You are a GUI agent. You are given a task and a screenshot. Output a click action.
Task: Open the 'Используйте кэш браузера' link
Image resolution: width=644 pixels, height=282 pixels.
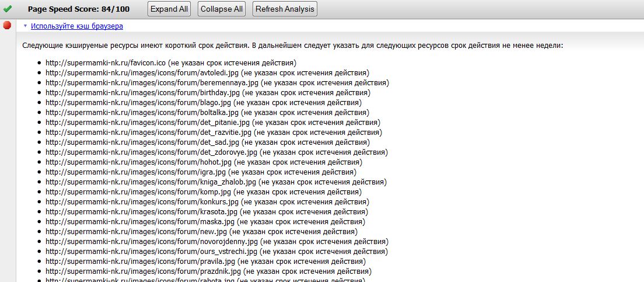76,26
